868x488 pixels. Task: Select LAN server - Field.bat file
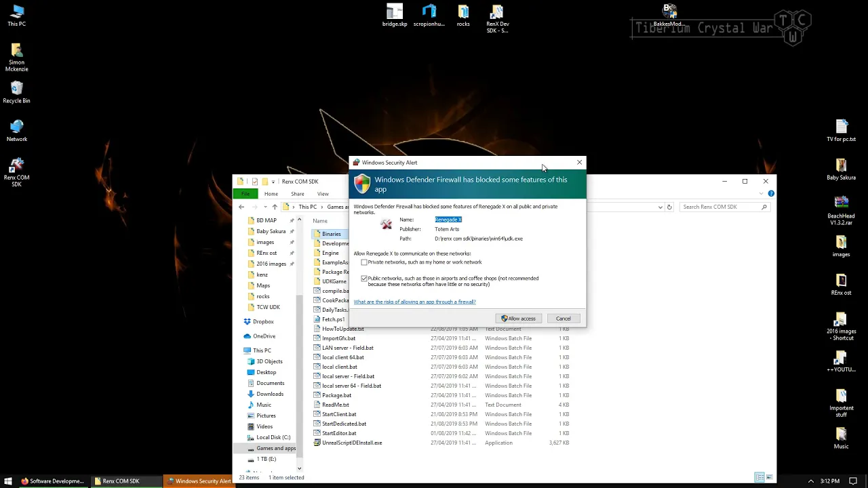[x=348, y=348]
